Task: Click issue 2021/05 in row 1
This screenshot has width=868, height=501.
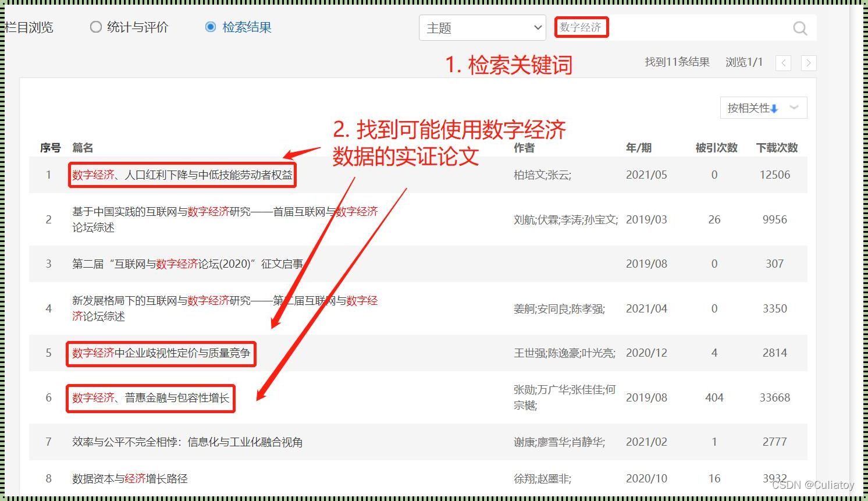Action: coord(646,175)
